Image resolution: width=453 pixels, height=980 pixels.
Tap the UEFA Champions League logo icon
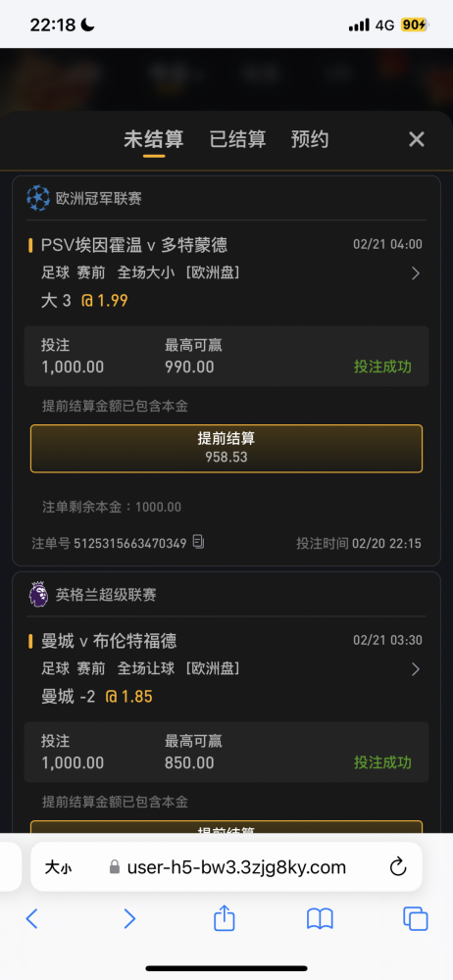coord(38,199)
